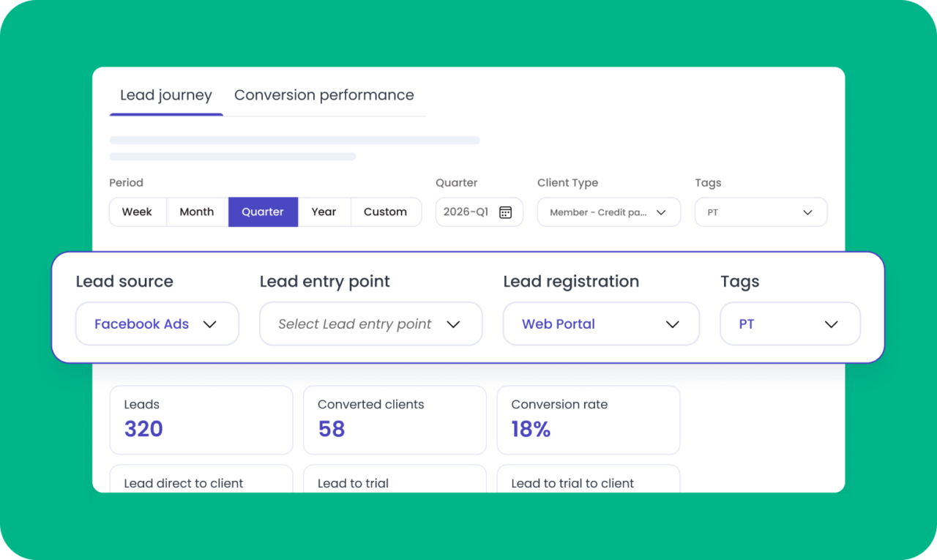
Task: Click the 2026-Q1 quarter input field
Action: pos(466,212)
